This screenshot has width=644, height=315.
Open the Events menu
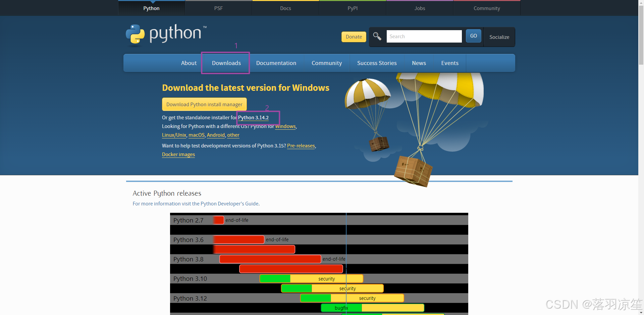tap(449, 63)
